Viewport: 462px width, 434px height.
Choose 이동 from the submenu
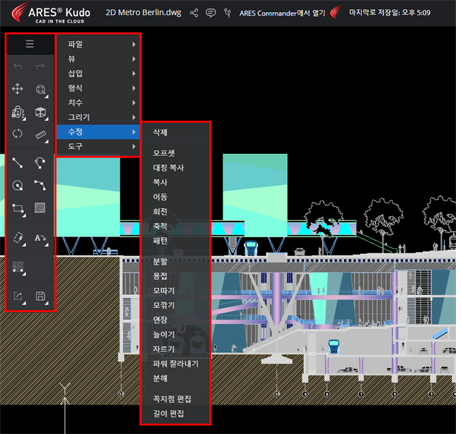click(176, 197)
